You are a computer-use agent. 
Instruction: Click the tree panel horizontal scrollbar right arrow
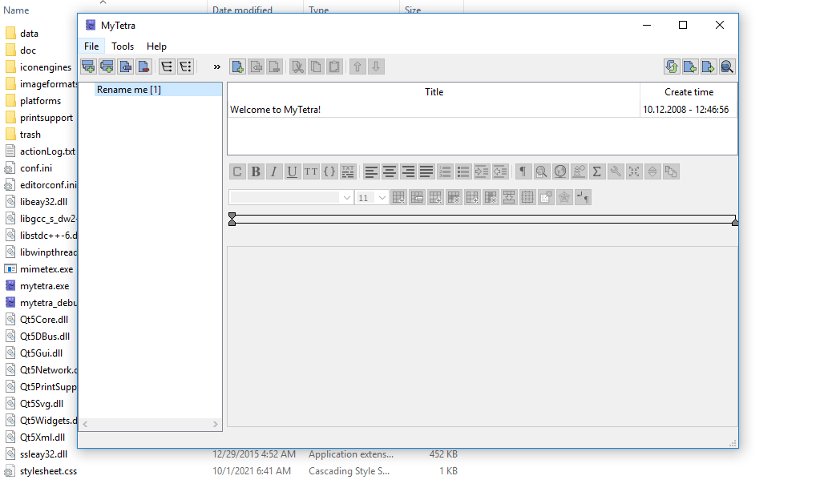(216, 424)
